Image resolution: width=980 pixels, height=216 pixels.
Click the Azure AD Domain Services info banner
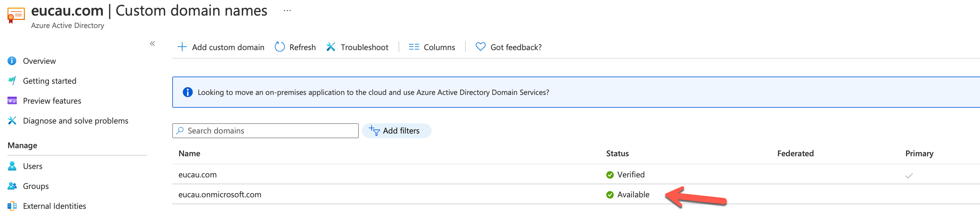pyautogui.click(x=373, y=92)
